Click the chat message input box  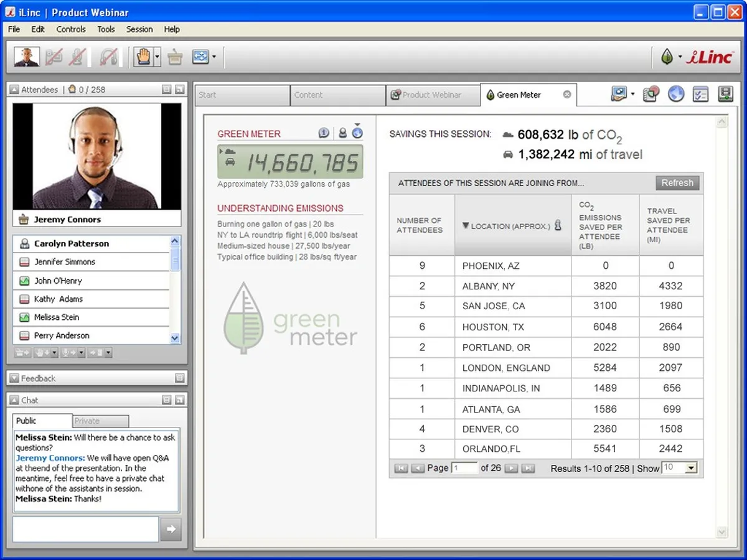tap(86, 530)
